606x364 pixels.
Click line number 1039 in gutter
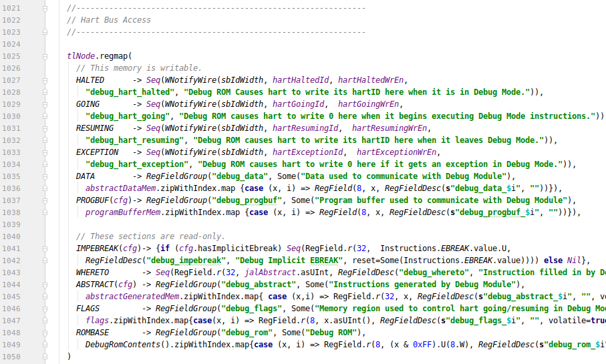(x=11, y=224)
